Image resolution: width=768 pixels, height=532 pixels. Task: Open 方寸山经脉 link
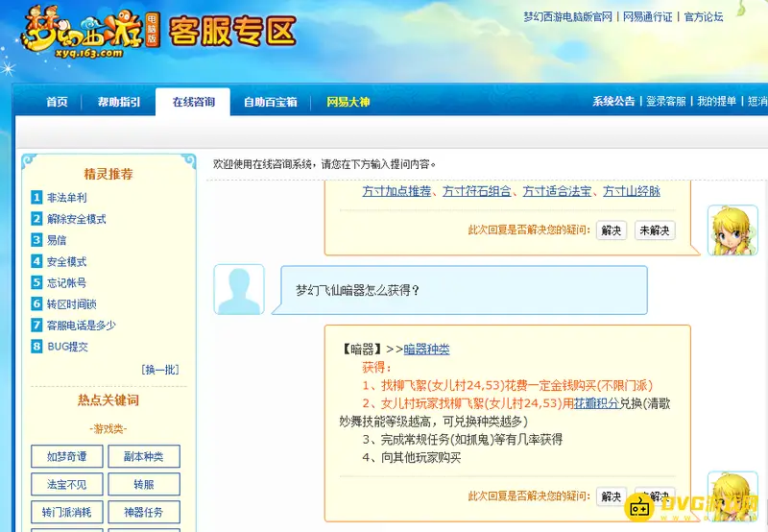[x=632, y=191]
